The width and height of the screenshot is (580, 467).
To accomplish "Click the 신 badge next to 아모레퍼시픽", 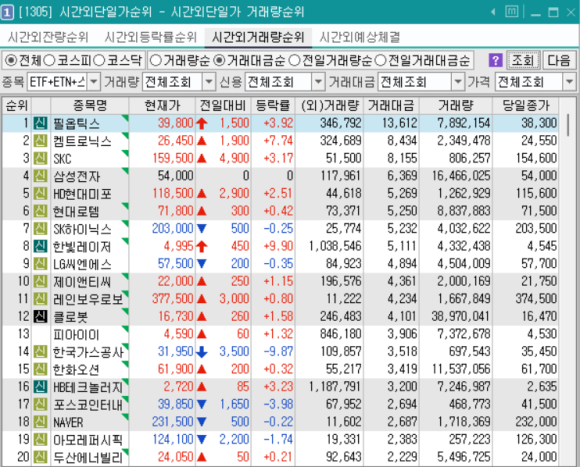I will (40, 440).
